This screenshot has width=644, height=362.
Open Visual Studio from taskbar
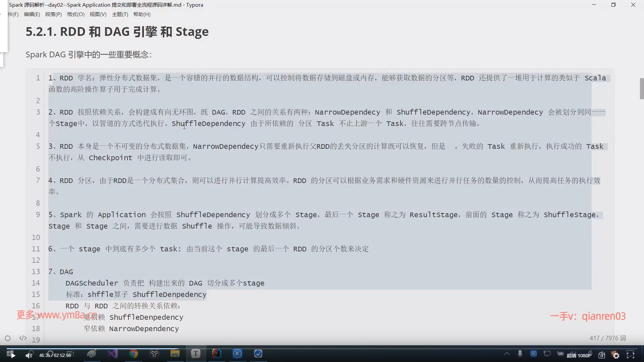tap(113, 354)
